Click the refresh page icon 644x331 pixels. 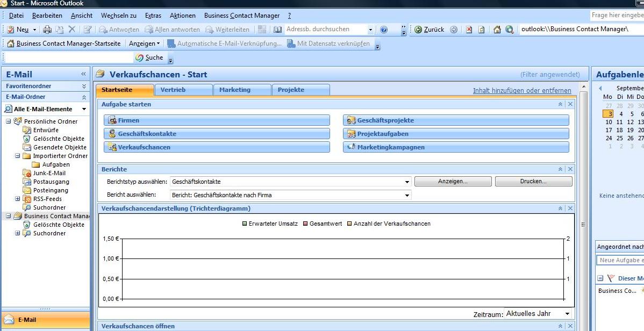point(482,30)
